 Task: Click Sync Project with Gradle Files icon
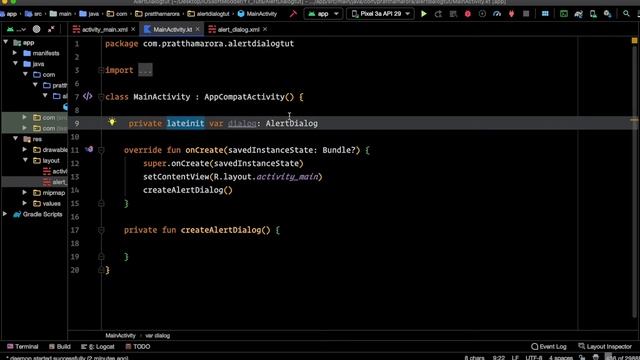tap(578, 14)
